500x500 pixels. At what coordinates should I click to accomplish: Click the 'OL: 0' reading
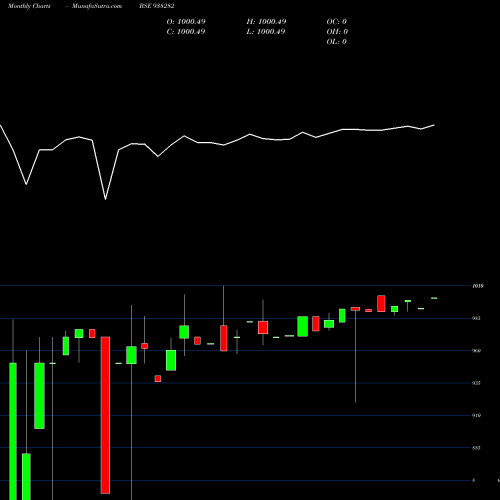coord(337,42)
